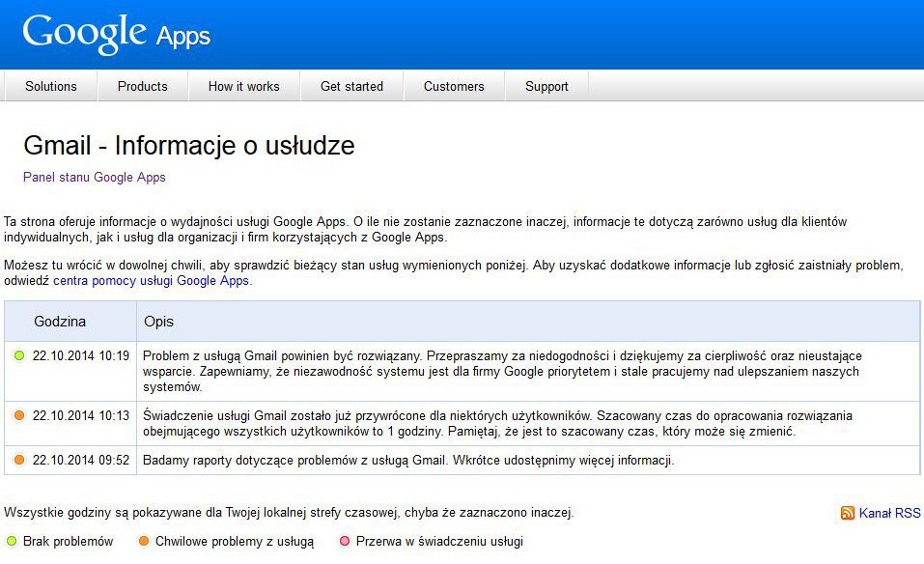The height and width of the screenshot is (564, 924).
Task: Go to How it works tab
Action: [x=244, y=86]
